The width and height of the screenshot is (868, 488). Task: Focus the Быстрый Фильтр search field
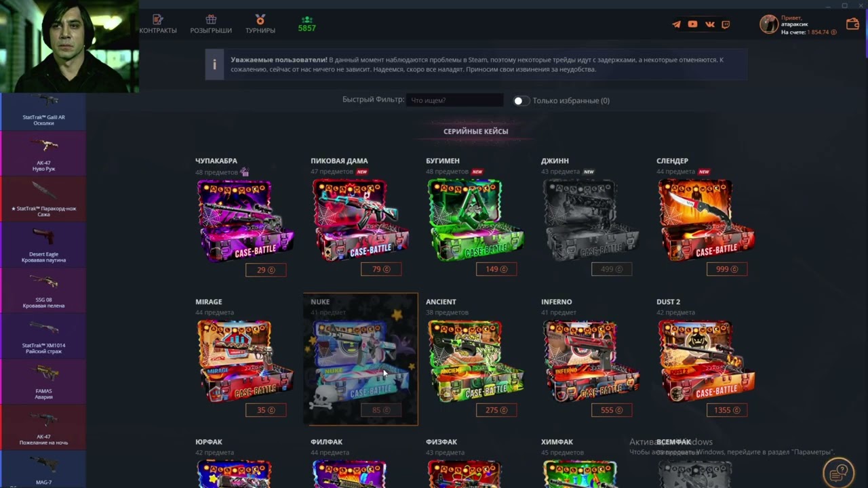click(454, 100)
